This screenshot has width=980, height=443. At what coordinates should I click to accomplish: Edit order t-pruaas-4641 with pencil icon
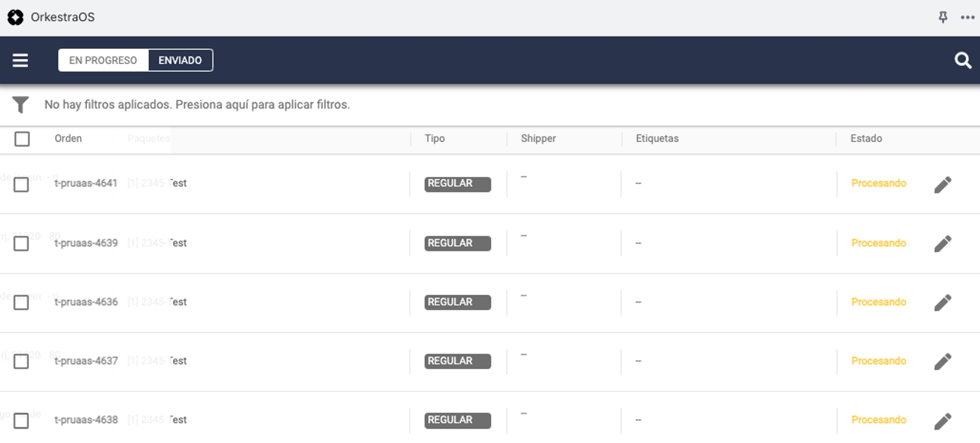942,185
